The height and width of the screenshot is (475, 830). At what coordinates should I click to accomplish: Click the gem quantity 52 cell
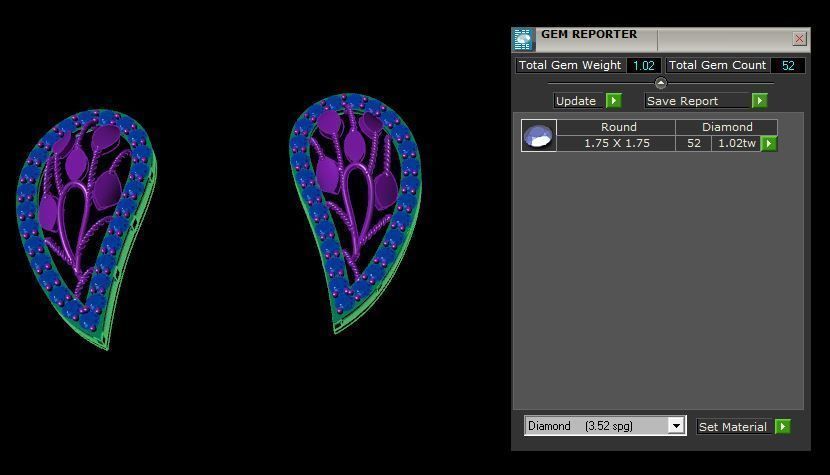pyautogui.click(x=693, y=144)
